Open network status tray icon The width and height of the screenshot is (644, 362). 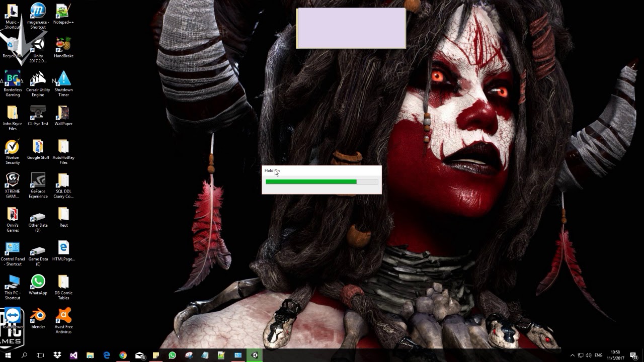pyautogui.click(x=581, y=355)
